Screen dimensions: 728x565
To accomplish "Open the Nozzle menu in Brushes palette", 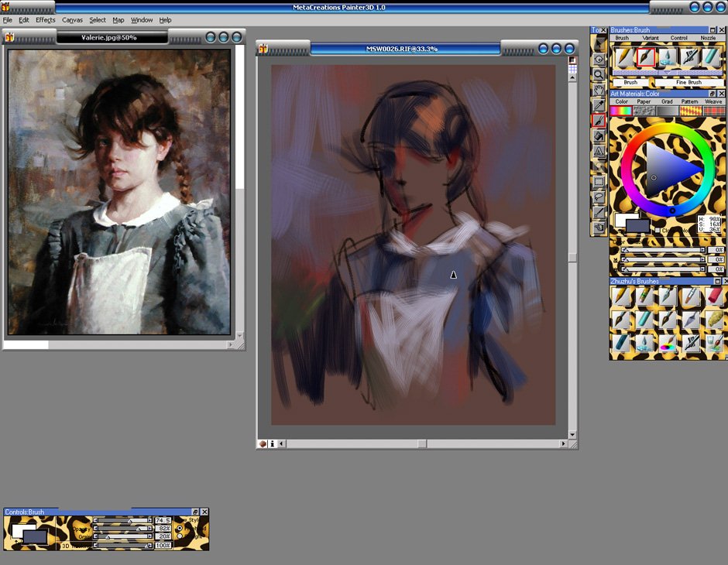I will 708,38.
